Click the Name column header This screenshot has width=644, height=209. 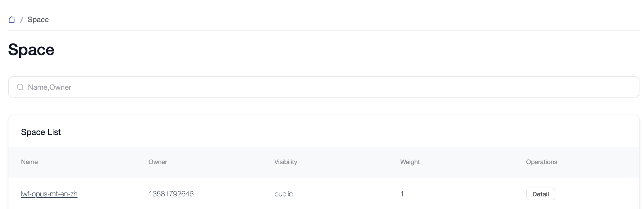point(29,162)
